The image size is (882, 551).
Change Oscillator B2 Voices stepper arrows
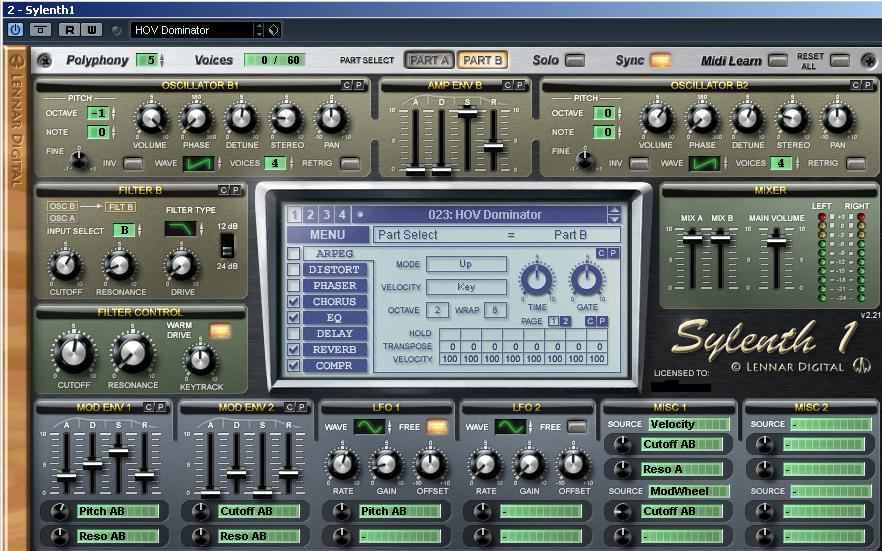click(x=797, y=163)
